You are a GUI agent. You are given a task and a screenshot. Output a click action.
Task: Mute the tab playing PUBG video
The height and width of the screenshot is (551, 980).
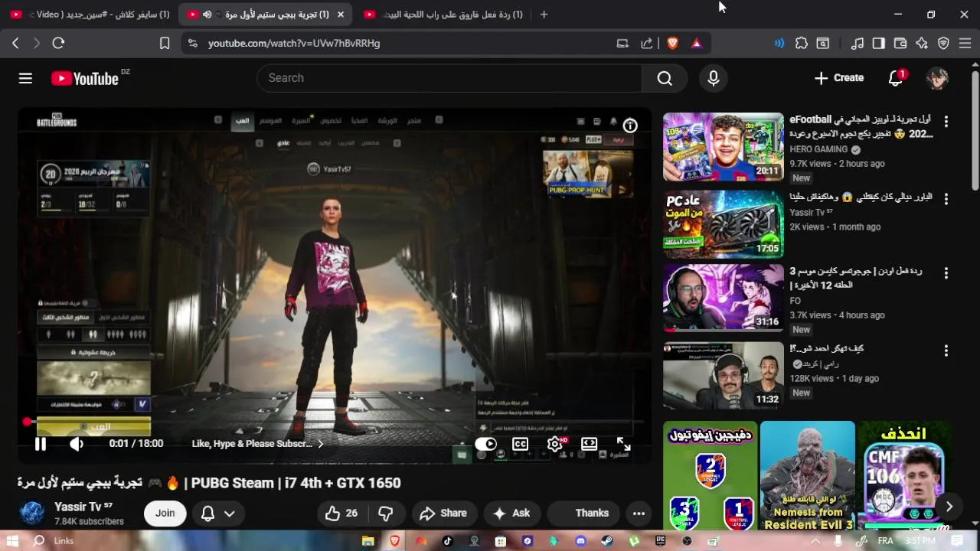[x=207, y=15]
